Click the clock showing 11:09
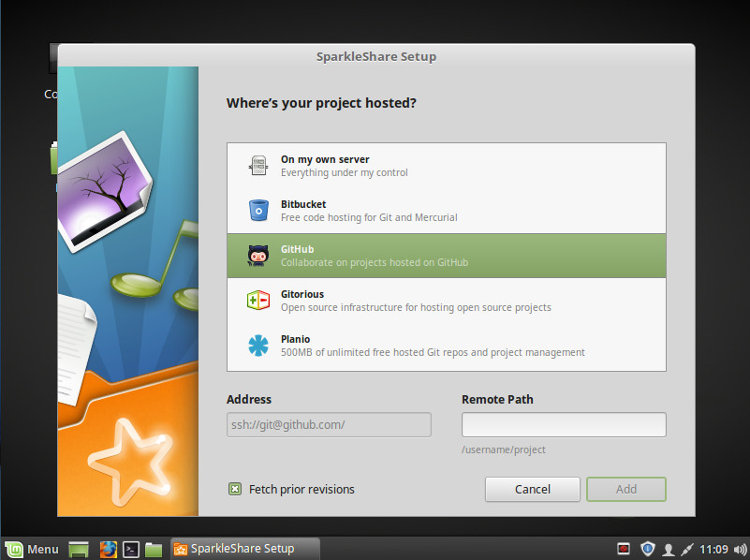This screenshot has width=750, height=560. (713, 549)
